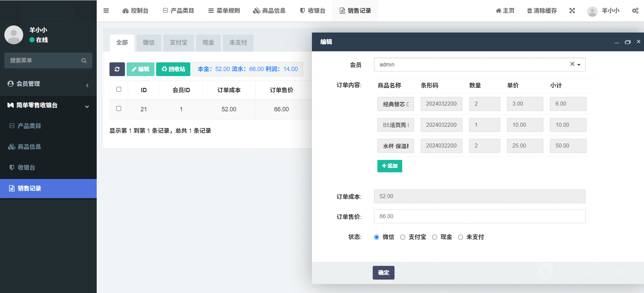Open the 控制台 dashboard tab
This screenshot has height=293, width=644.
click(135, 11)
